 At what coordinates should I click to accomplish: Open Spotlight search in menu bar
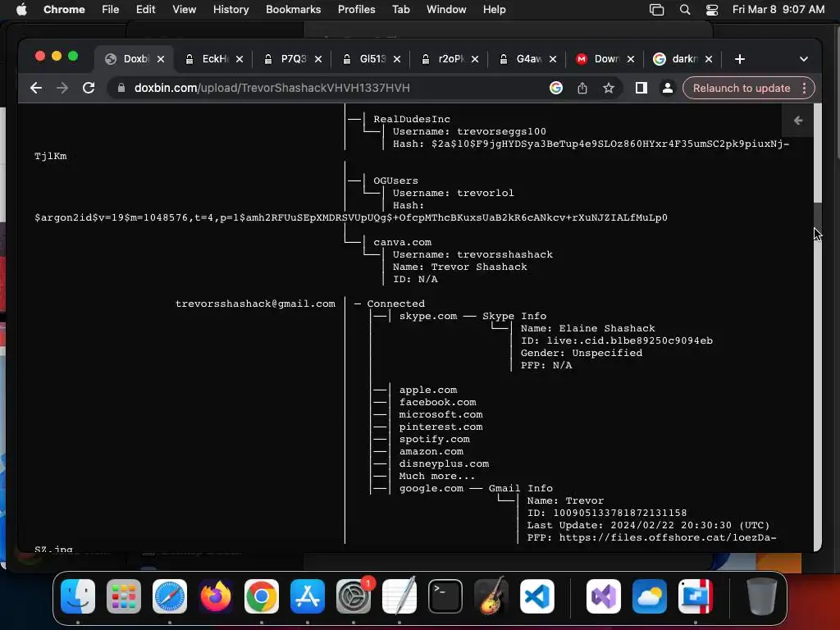click(x=685, y=10)
